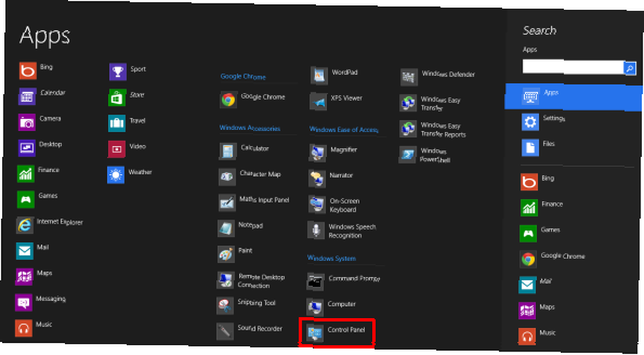Click the Windows Accessories group heading

pyautogui.click(x=250, y=128)
